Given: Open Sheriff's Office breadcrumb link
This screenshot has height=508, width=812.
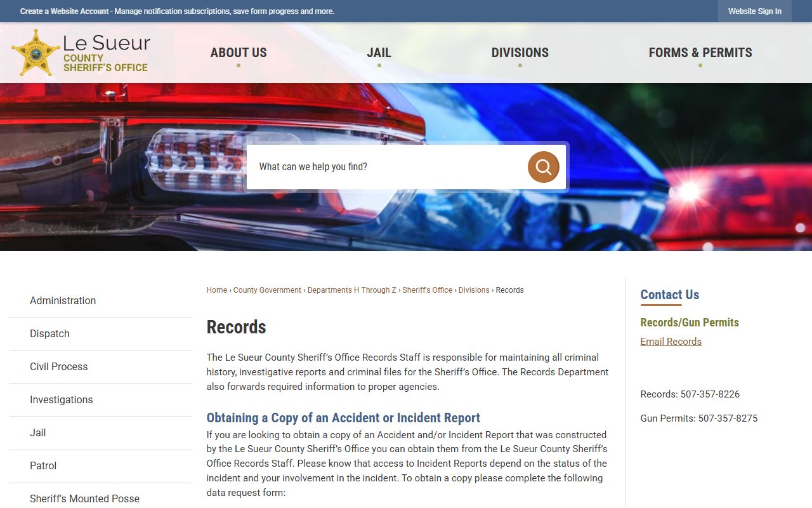Looking at the screenshot, I should 428,290.
